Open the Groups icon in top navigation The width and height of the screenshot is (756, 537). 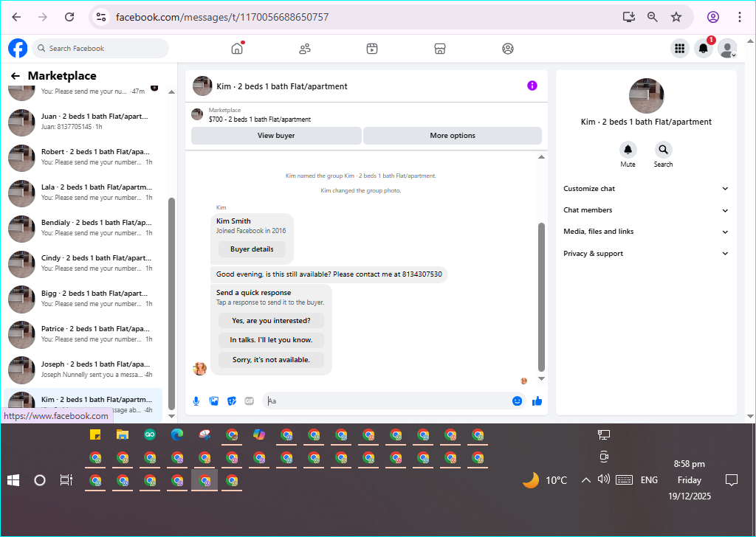tap(508, 49)
